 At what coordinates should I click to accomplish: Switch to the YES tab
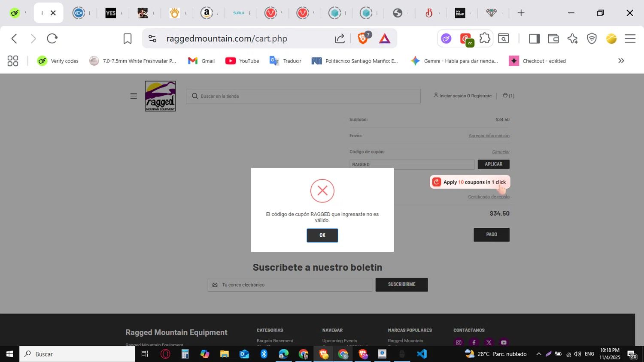pos(111,13)
